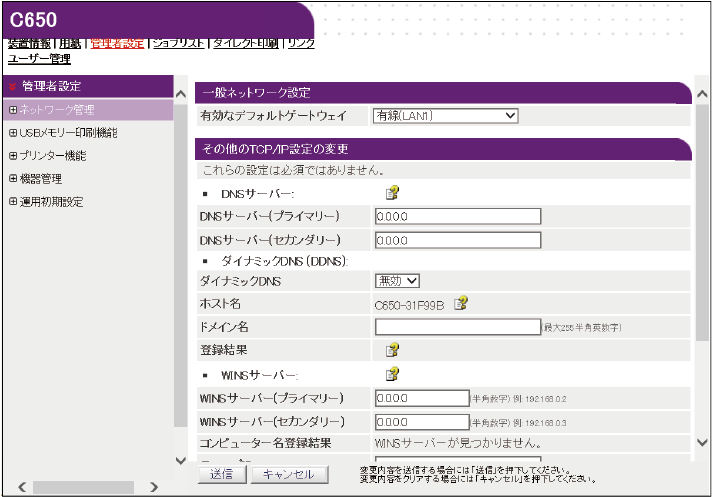The width and height of the screenshot is (712, 497).
Task: Click help icon next to 登録結果
Action: tap(393, 350)
